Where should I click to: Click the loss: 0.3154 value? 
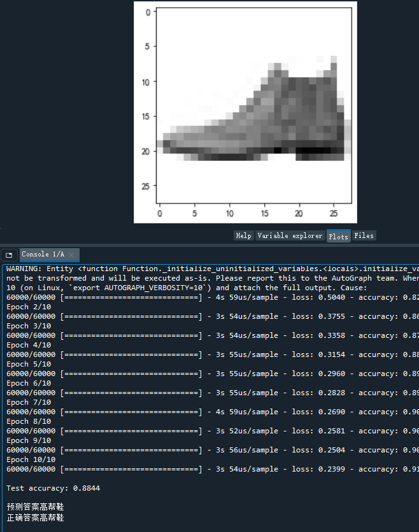pyautogui.click(x=318, y=354)
